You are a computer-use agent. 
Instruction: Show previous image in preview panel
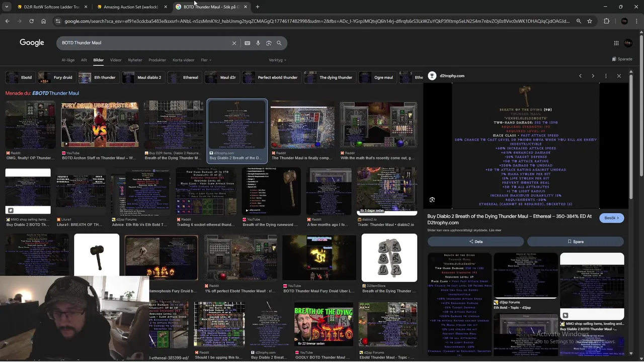click(580, 76)
